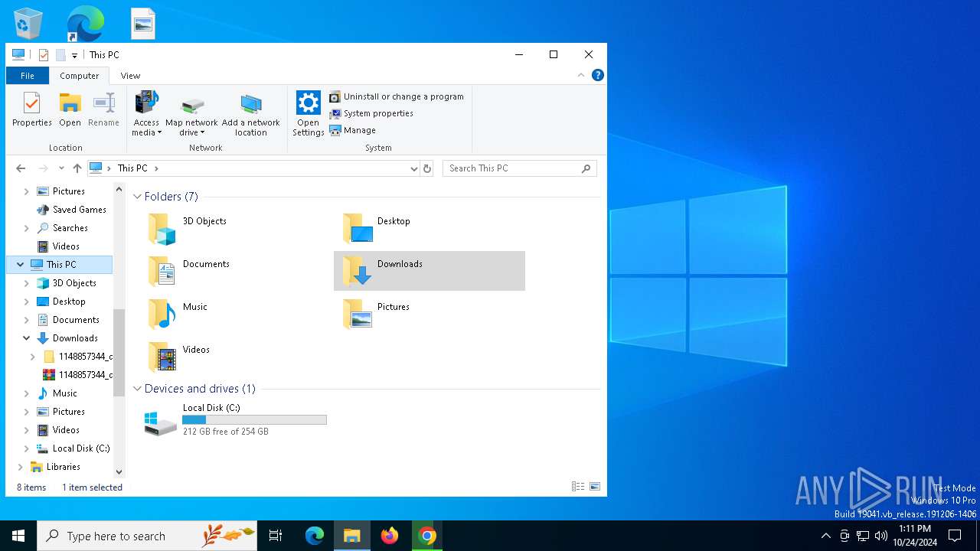
Task: Select the 1148857344 archive file in tree
Action: [x=78, y=375]
